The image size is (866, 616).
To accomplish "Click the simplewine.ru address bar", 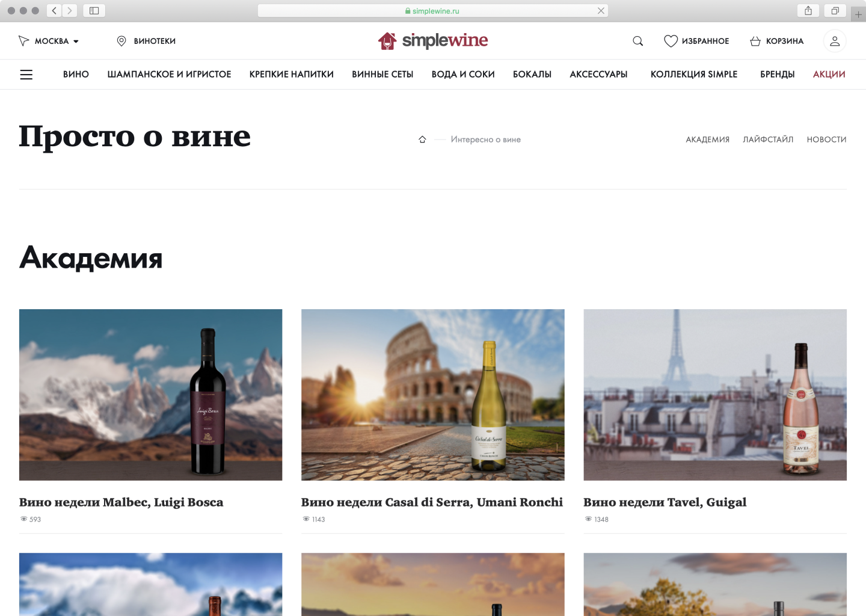I will [x=432, y=11].
